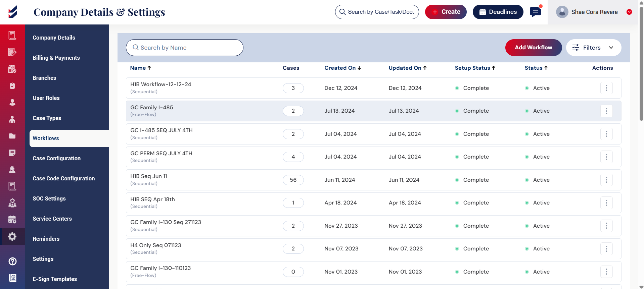Sort by Created On column

click(342, 68)
